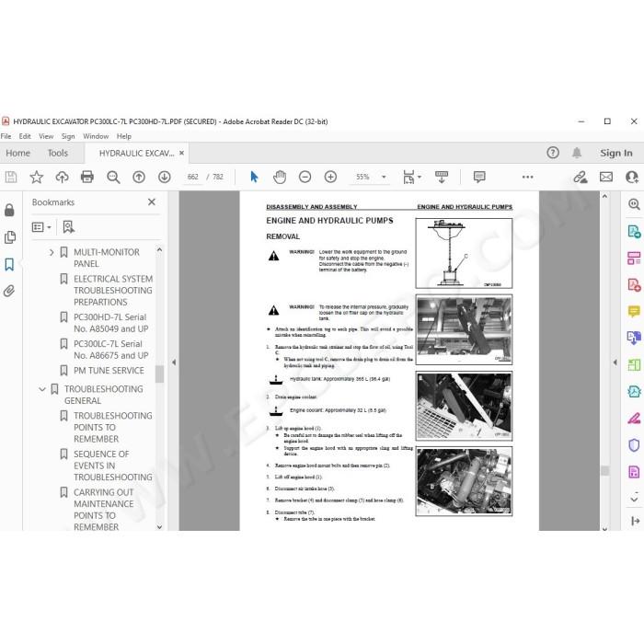Print the PDF document
Screen dimensions: 644x644
point(87,177)
